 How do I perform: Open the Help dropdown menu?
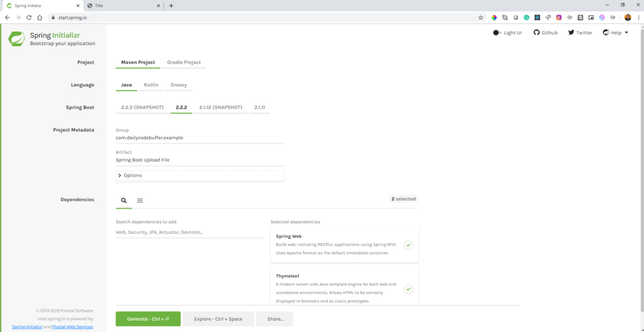click(x=615, y=33)
